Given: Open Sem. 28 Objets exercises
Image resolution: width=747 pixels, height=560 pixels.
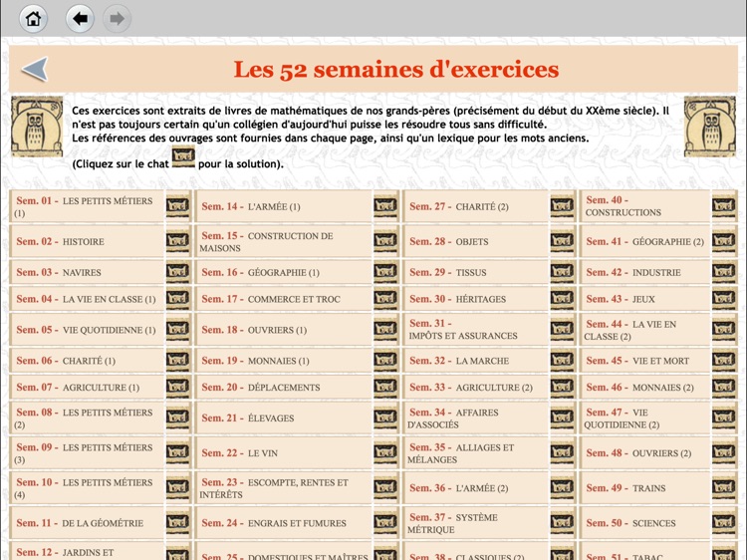Looking at the screenshot, I should (x=475, y=241).
